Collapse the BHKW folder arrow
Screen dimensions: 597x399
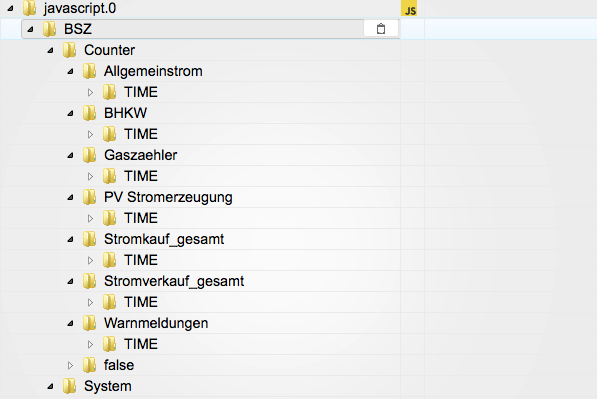(x=70, y=113)
